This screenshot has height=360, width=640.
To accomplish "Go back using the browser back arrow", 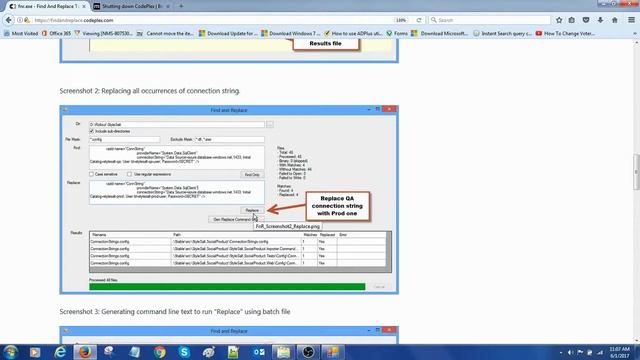I will coord(9,20).
